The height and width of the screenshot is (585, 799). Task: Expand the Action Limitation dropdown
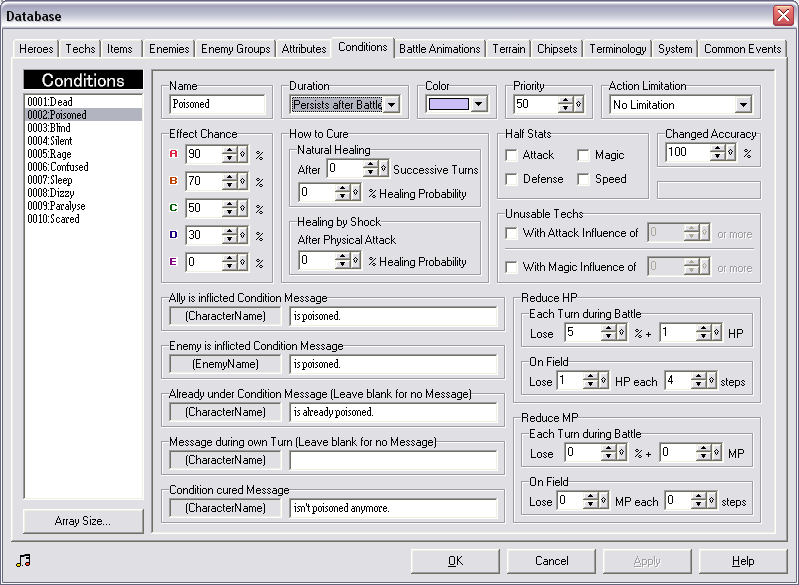tap(742, 104)
